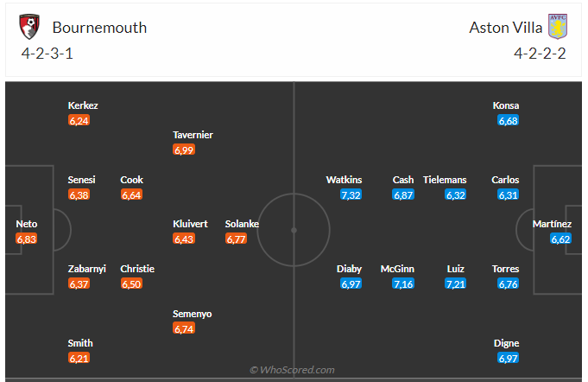The width and height of the screenshot is (588, 382).
Task: Click Martínez's 6,62 goalkeeper rating badge
Action: 560,239
